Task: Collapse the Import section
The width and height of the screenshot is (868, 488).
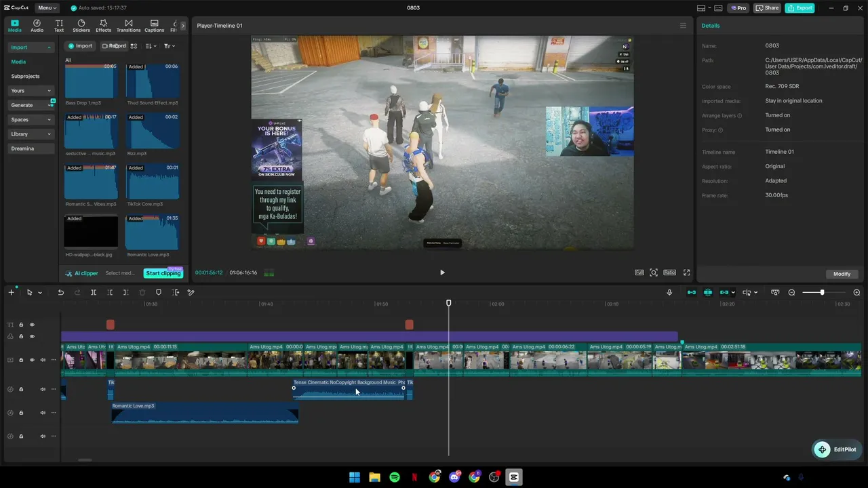Action: [x=31, y=47]
